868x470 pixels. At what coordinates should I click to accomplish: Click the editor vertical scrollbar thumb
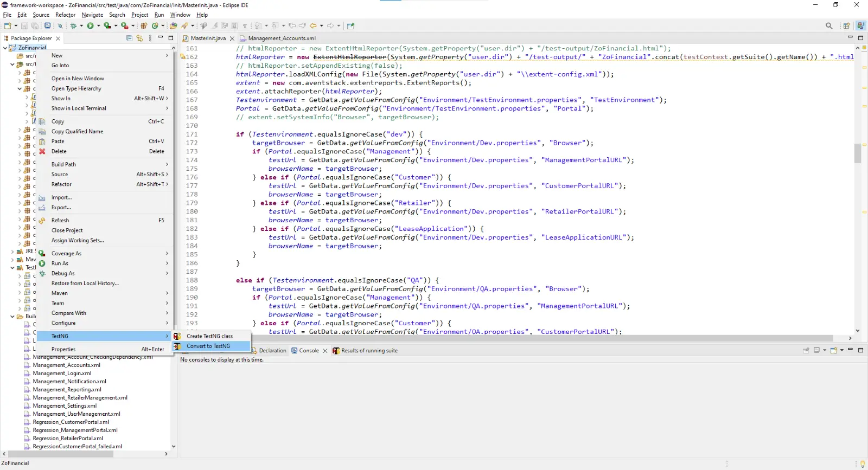click(858, 153)
